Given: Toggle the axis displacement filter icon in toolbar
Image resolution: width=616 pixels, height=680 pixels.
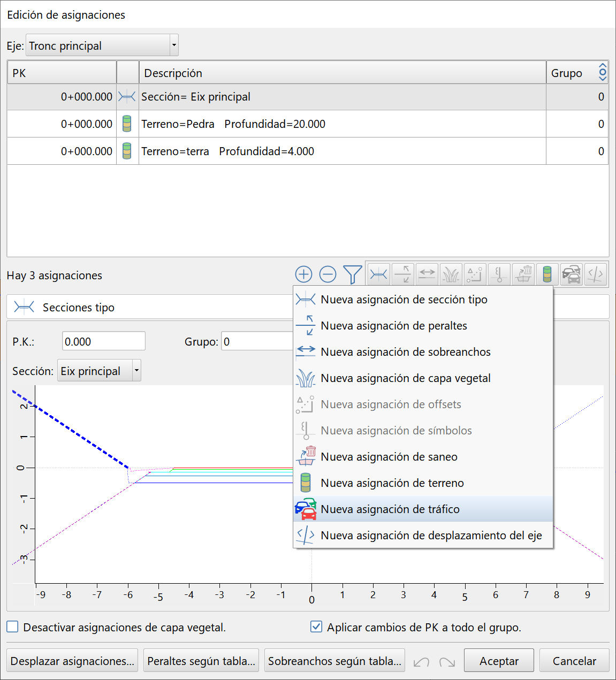Looking at the screenshot, I should pyautogui.click(x=595, y=274).
